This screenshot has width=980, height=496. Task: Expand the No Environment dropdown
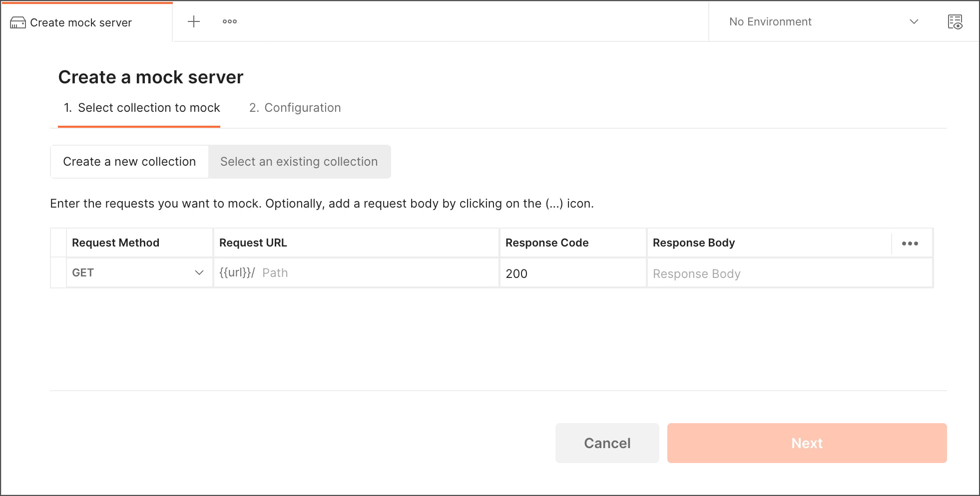click(x=824, y=22)
